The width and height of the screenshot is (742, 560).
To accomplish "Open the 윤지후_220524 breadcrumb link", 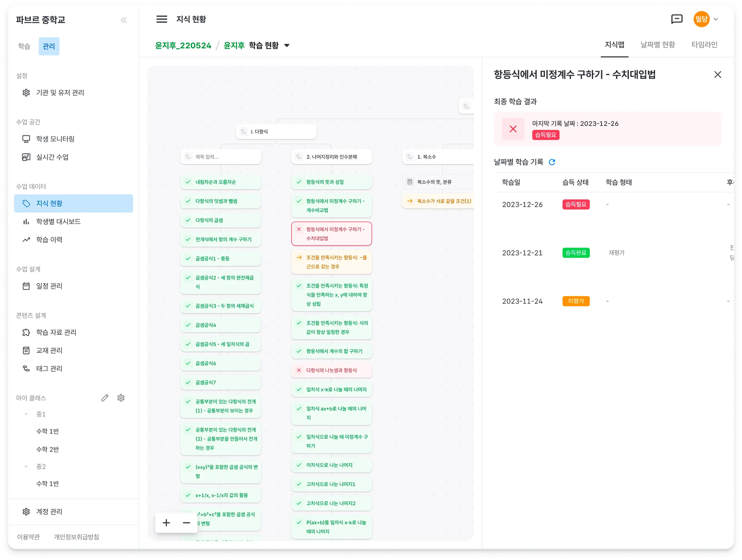I will tap(183, 46).
